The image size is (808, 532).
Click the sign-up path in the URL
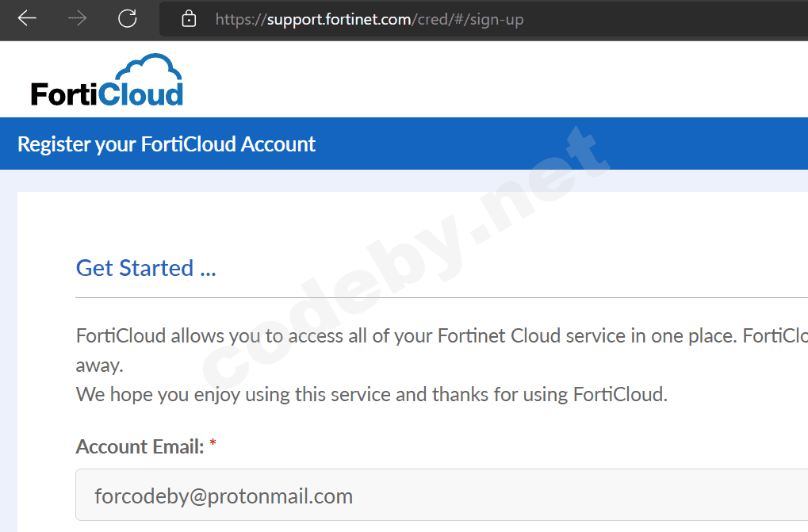pyautogui.click(x=496, y=19)
